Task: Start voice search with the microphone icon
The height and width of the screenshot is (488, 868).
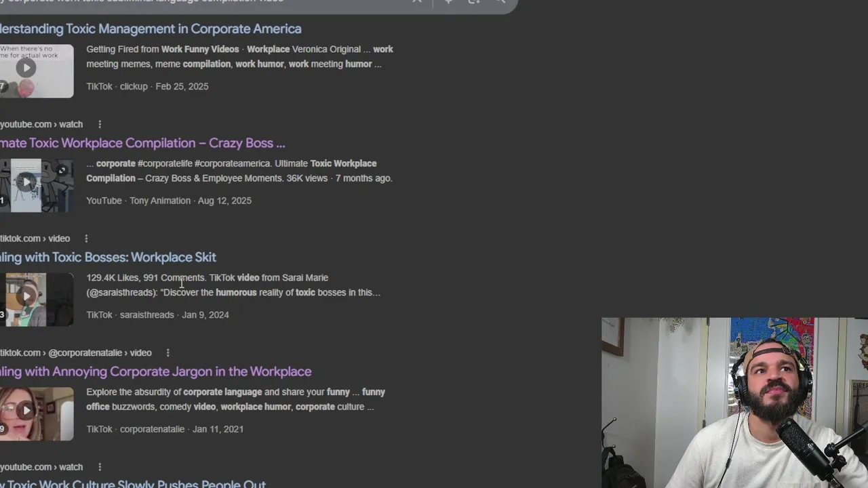Action: point(448,1)
